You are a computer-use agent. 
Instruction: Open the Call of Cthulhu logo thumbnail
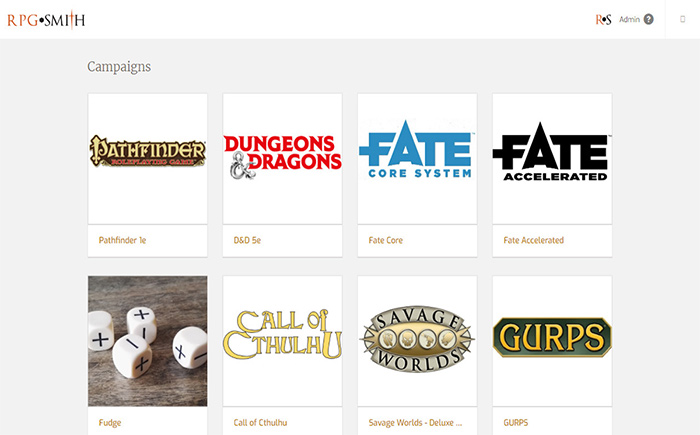point(283,341)
